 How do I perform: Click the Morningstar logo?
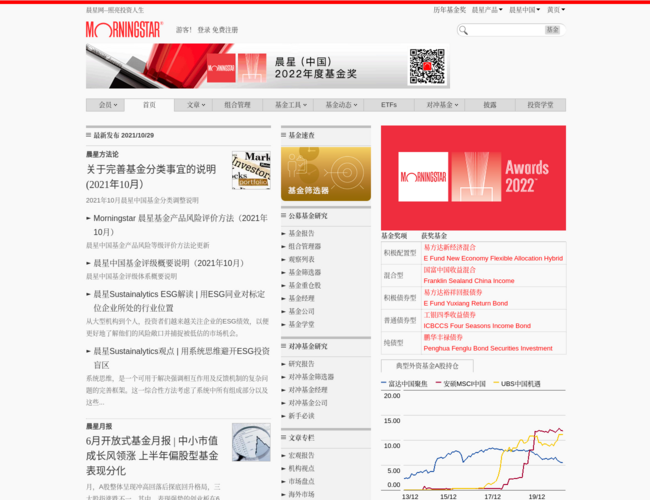[x=124, y=29]
